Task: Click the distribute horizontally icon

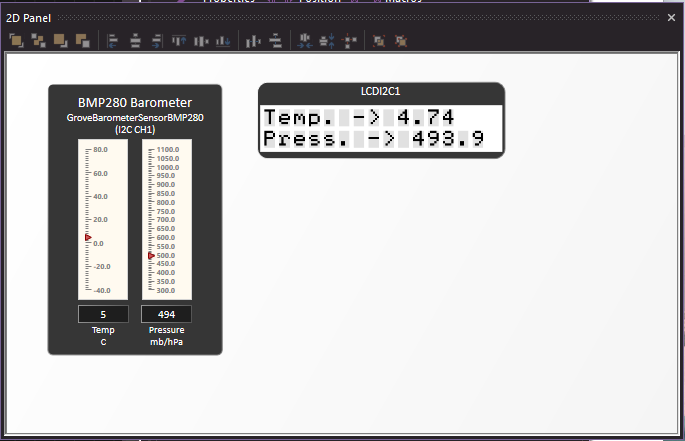Action: click(251, 41)
